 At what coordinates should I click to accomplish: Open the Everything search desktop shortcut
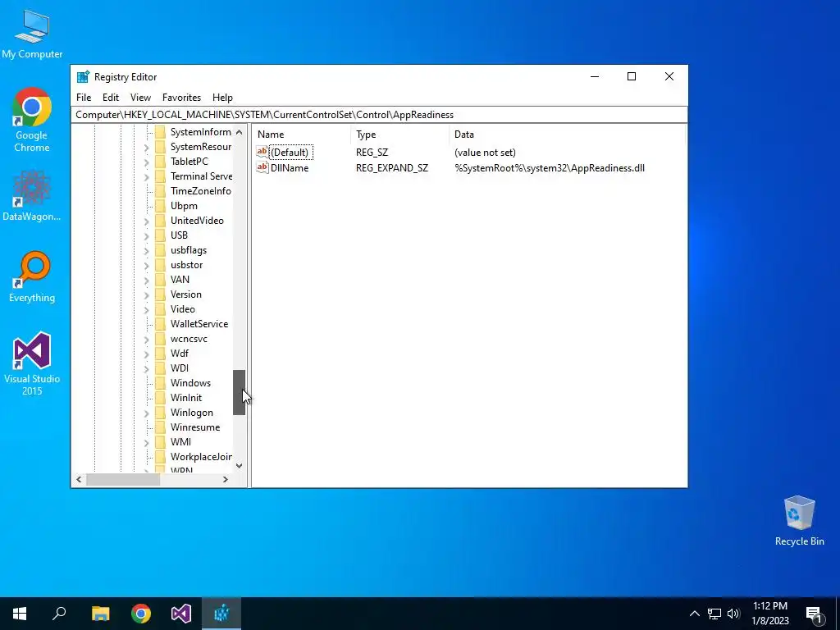tap(32, 277)
